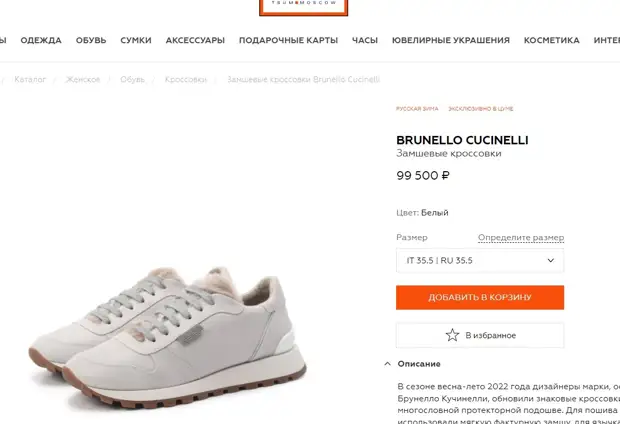Go to ПОДАРОЧНЫЕ КАРТЫ section

[x=288, y=40]
